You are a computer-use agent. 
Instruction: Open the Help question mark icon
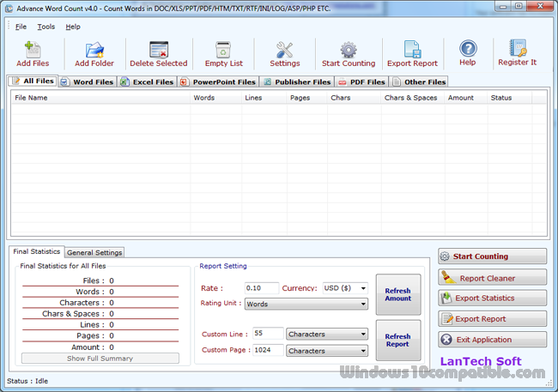pos(468,48)
